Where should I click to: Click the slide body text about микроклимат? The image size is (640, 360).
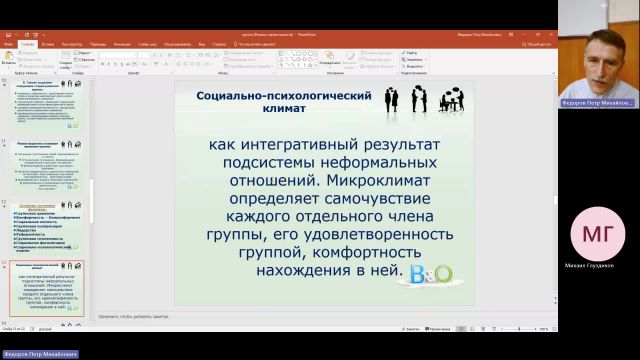[x=330, y=207]
